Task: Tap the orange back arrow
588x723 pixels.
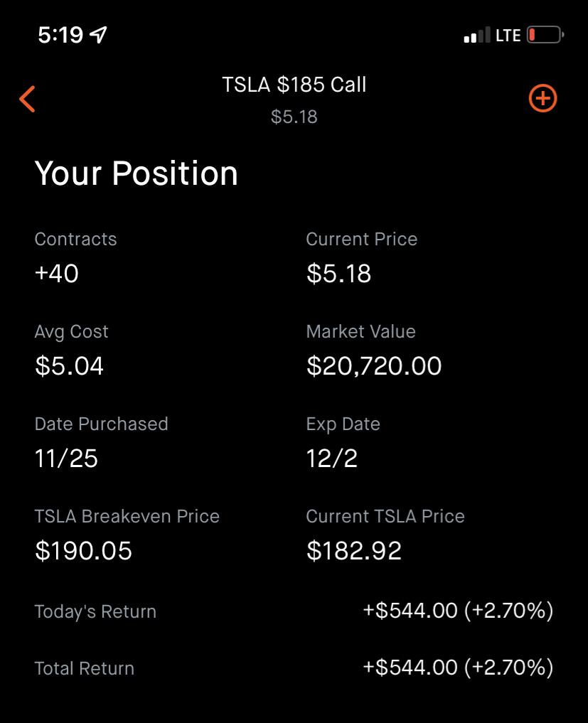Action: point(27,99)
